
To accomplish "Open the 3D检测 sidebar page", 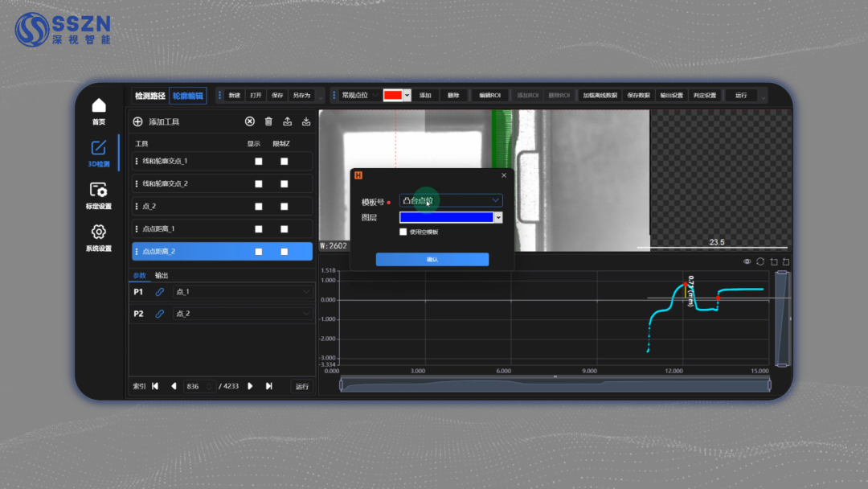I will pos(99,152).
